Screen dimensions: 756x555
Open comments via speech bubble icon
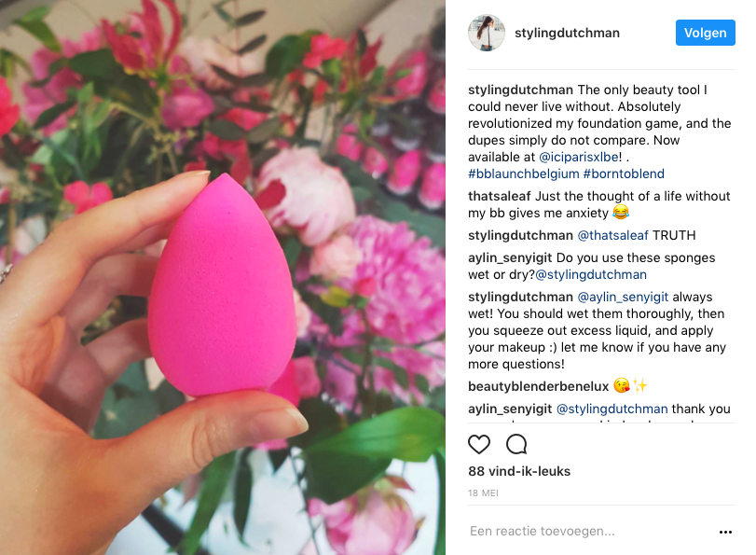click(x=516, y=445)
